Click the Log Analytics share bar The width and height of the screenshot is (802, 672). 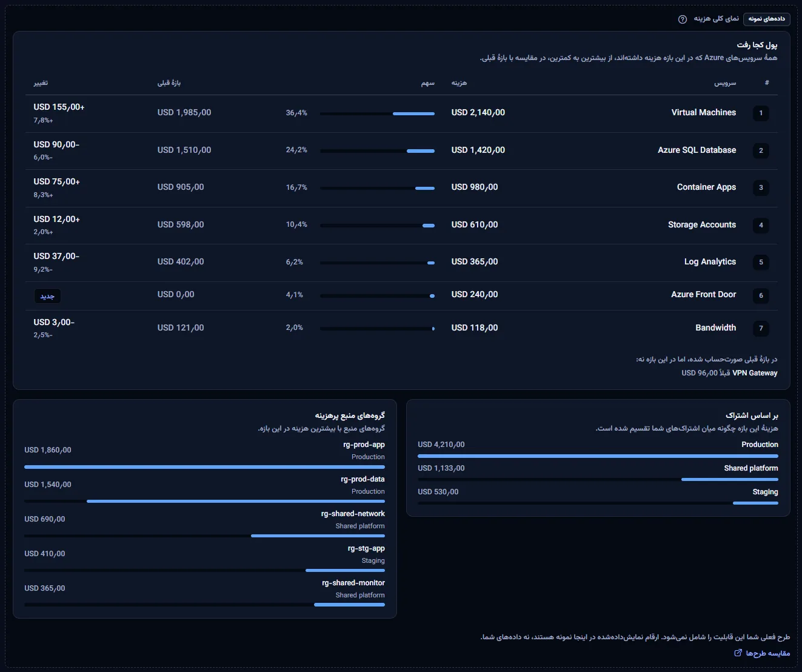pos(377,263)
